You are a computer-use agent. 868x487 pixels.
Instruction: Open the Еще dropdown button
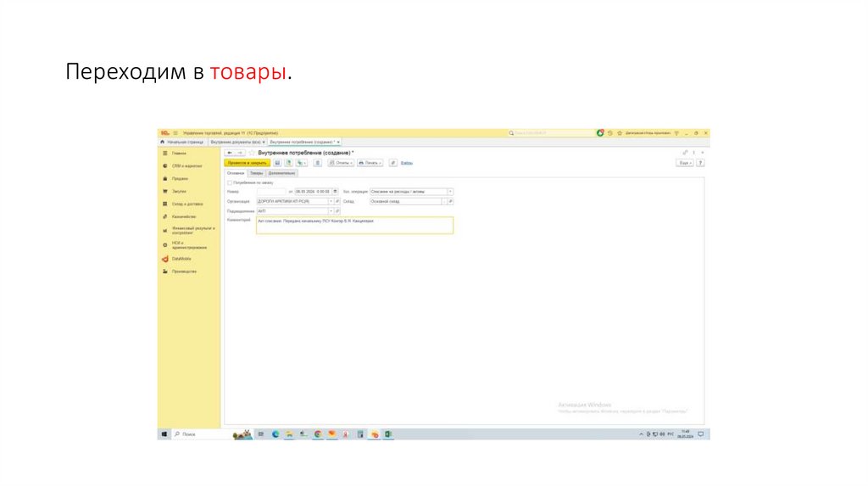pyautogui.click(x=685, y=163)
